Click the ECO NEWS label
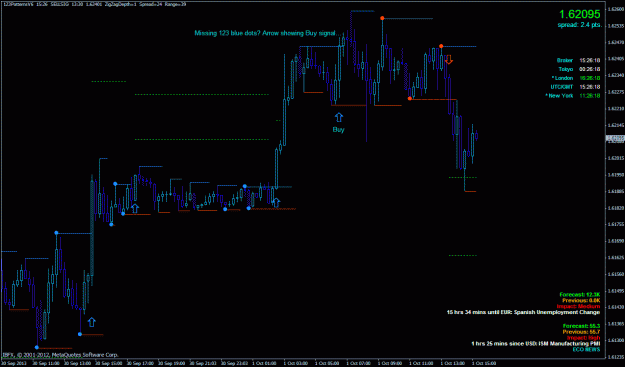 (x=586, y=349)
